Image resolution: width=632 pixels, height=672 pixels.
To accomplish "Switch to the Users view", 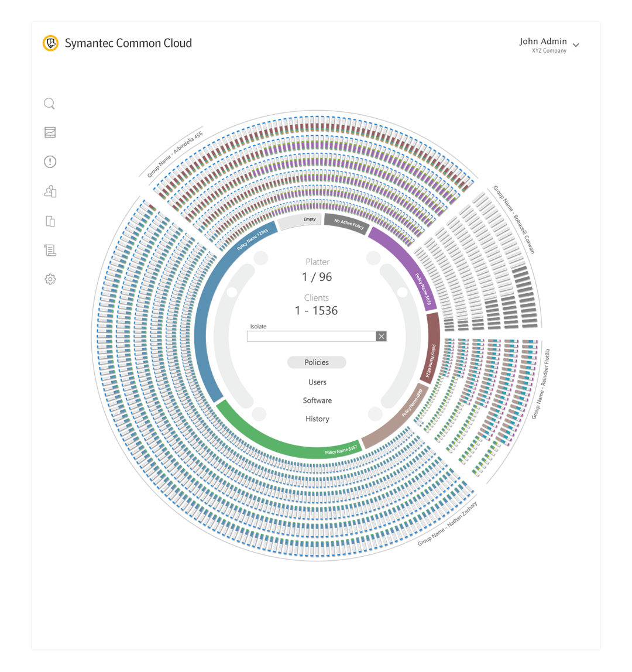I will pos(317,382).
